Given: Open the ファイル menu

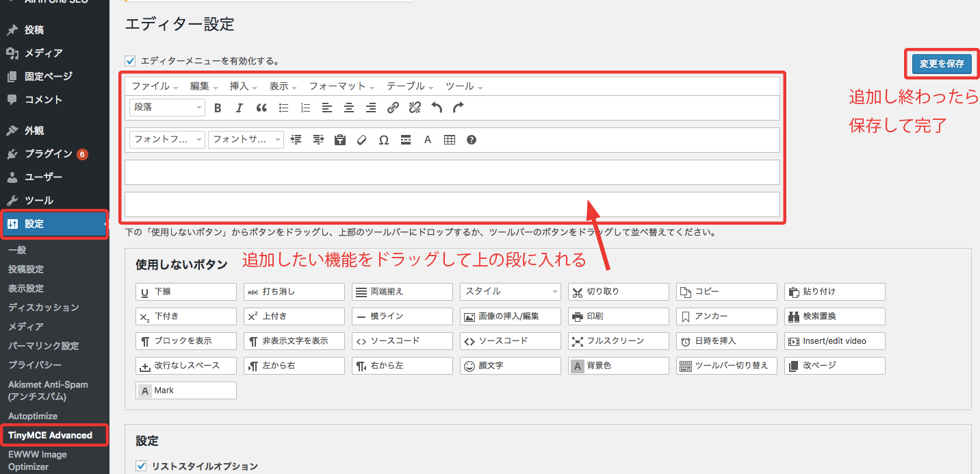Looking at the screenshot, I should coord(154,86).
